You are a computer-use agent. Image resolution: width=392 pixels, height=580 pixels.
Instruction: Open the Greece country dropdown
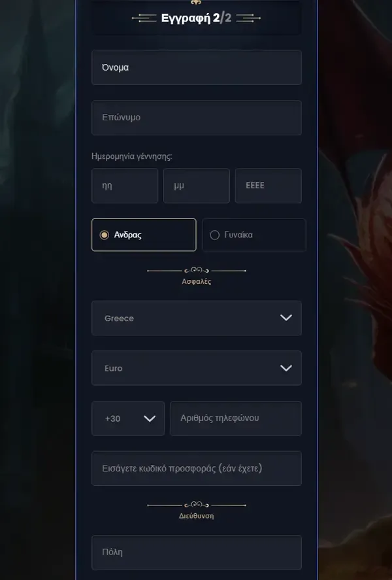point(197,318)
